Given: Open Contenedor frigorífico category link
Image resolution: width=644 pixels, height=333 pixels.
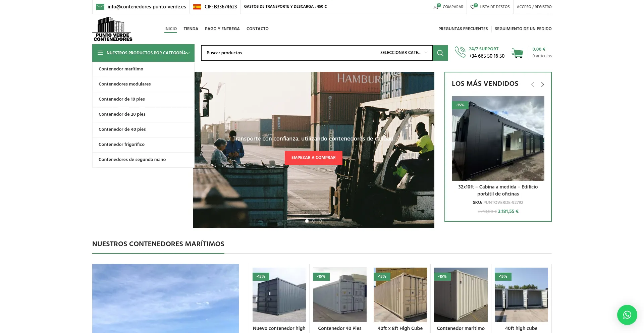Looking at the screenshot, I should pos(121,145).
